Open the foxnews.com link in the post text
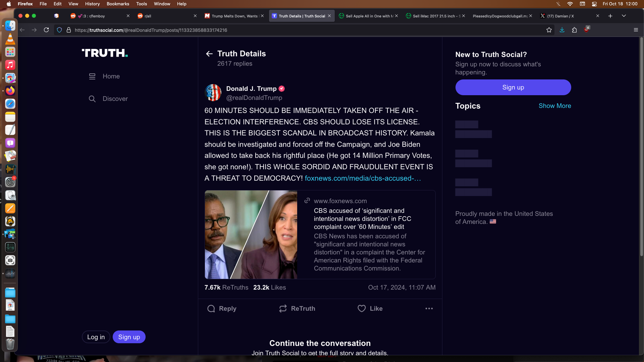This screenshot has height=362, width=644. click(x=362, y=178)
